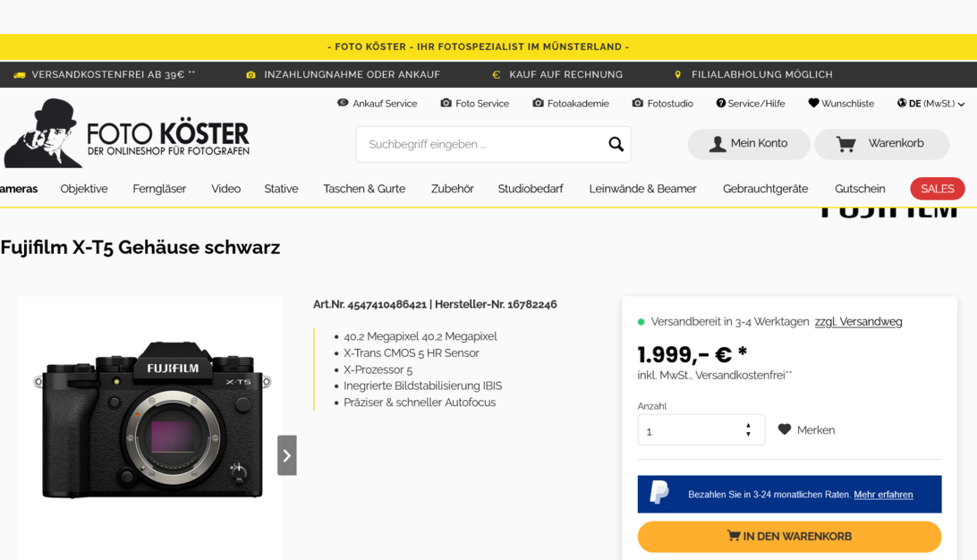Add to cart via In den Warenkorb

[x=789, y=537]
